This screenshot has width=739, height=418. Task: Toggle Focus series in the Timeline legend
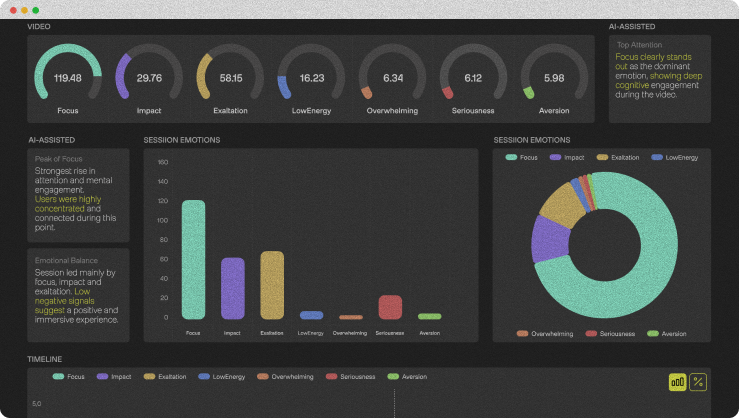[x=68, y=377]
